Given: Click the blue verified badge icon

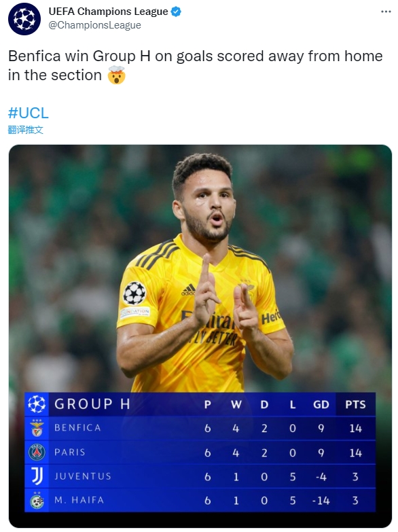Looking at the screenshot, I should (176, 12).
